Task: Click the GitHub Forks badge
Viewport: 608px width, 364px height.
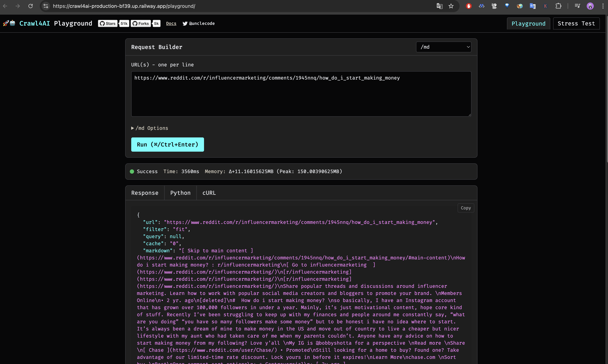Action: coord(140,24)
